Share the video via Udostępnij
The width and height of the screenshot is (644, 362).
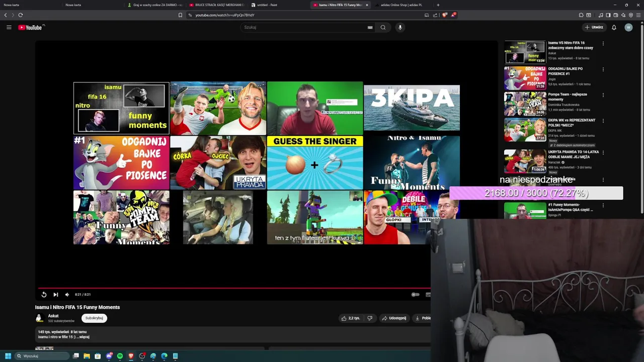click(394, 318)
